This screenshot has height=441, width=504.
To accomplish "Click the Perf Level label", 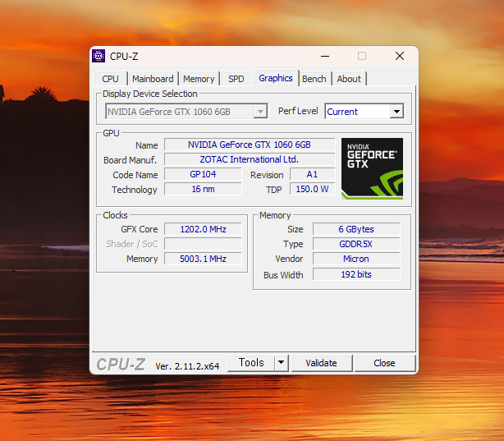I will click(x=298, y=111).
